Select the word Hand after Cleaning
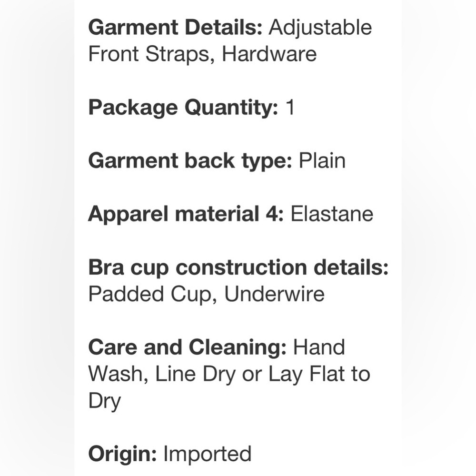Image resolution: width=476 pixels, height=476 pixels. [x=319, y=348]
